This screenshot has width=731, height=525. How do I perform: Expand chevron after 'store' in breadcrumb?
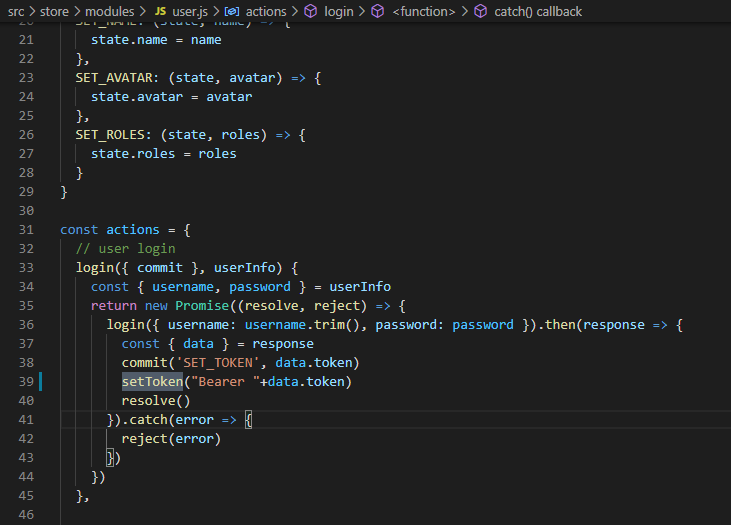(77, 11)
